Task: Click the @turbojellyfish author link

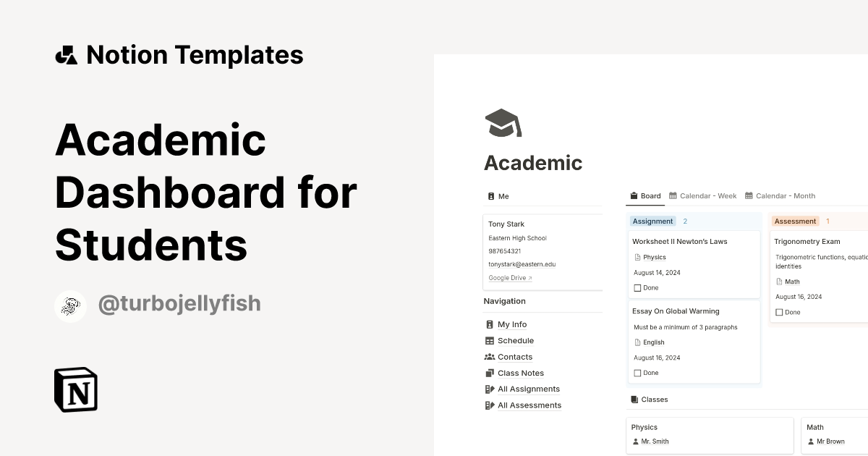Action: pyautogui.click(x=179, y=303)
